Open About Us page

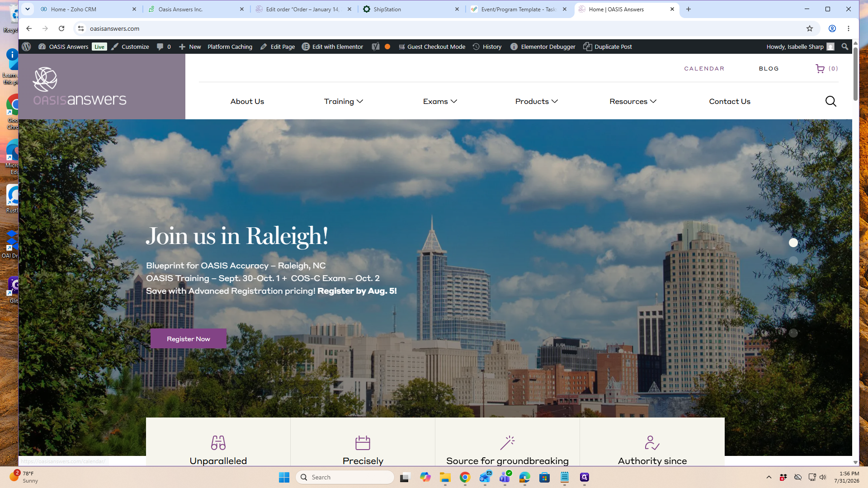click(x=247, y=101)
